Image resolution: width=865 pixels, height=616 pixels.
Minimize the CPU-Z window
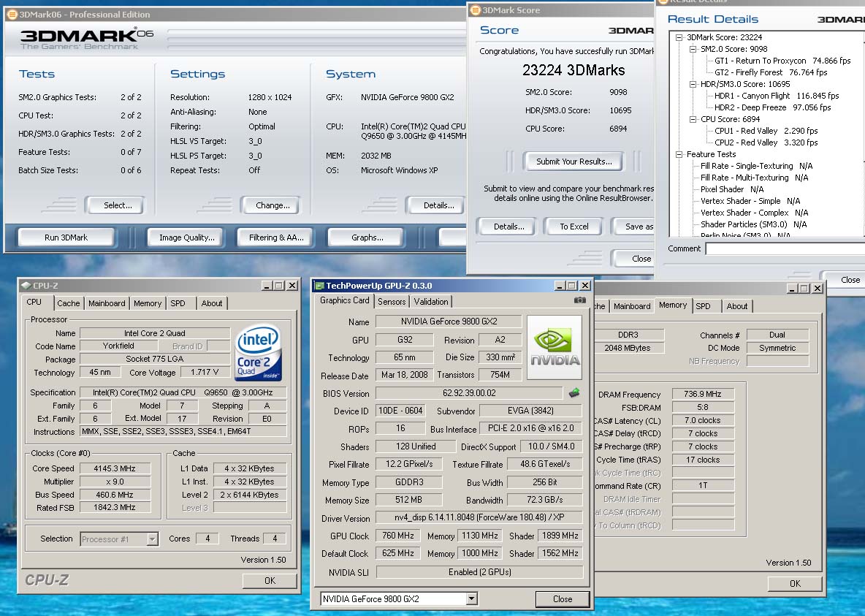tap(267, 286)
